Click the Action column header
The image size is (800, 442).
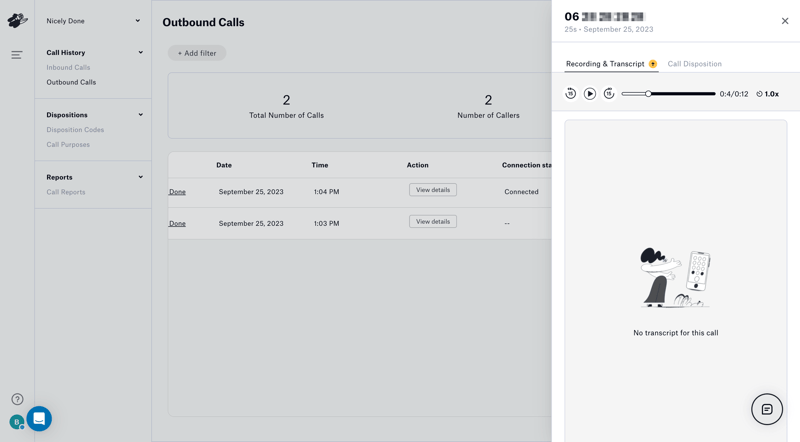coord(417,165)
